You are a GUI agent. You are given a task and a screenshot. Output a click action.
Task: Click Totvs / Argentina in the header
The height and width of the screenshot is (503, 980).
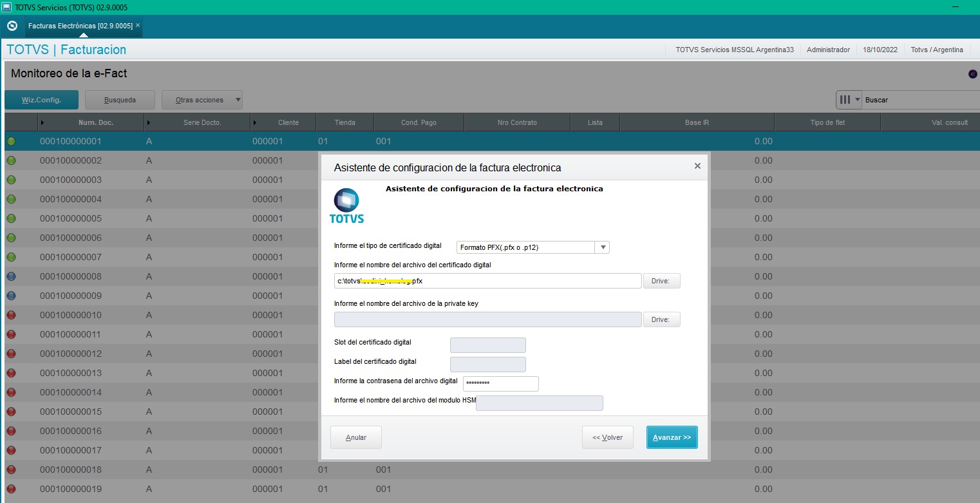pyautogui.click(x=937, y=50)
